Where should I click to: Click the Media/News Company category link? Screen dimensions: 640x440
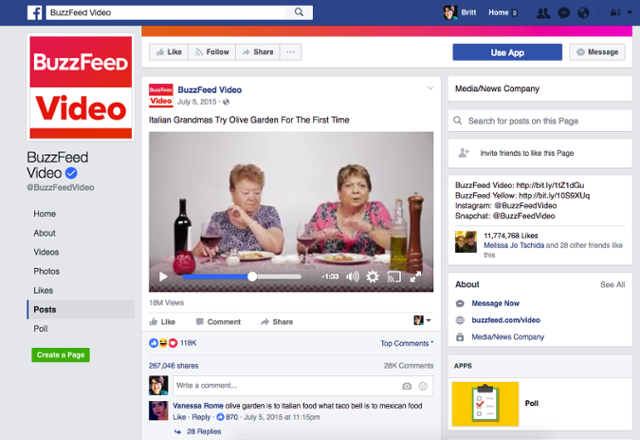click(x=508, y=337)
